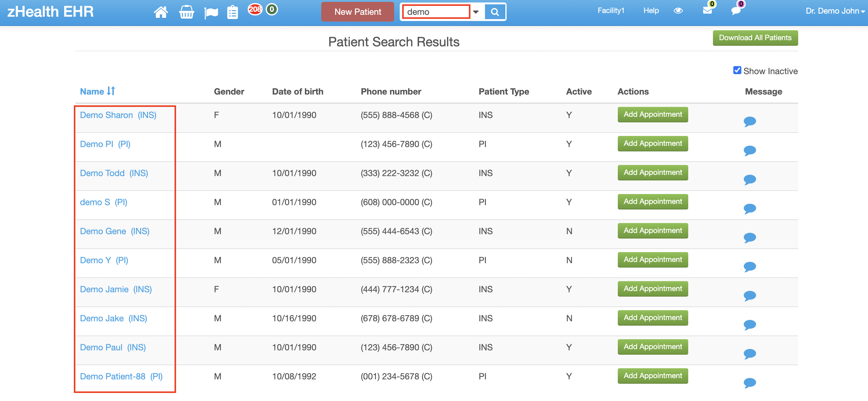
Task: Open patient Demo Sharon (INS)
Action: [118, 115]
